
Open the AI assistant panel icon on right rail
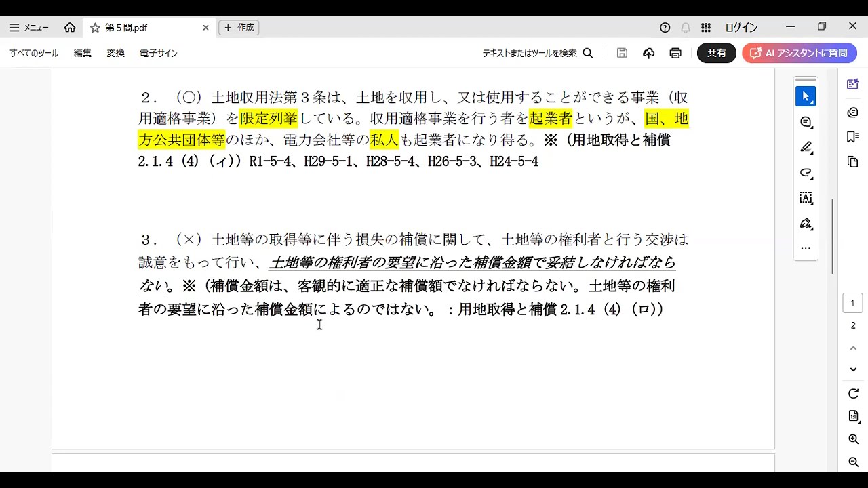click(x=853, y=85)
